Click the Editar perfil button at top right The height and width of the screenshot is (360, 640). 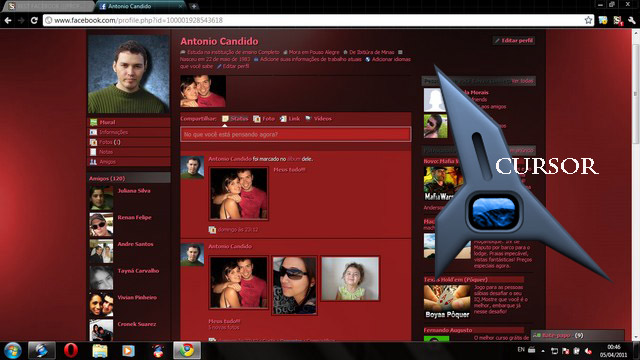point(514,40)
